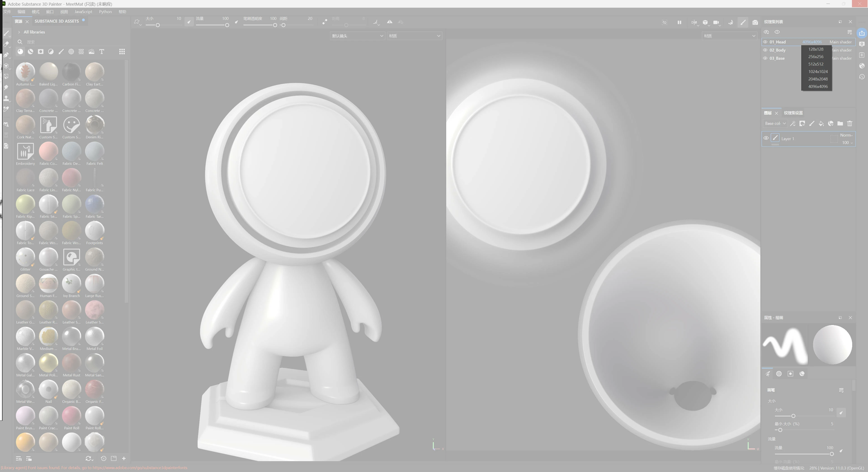Click the flow slider in top toolbar
Image resolution: width=868 pixels, height=472 pixels.
[x=212, y=25]
